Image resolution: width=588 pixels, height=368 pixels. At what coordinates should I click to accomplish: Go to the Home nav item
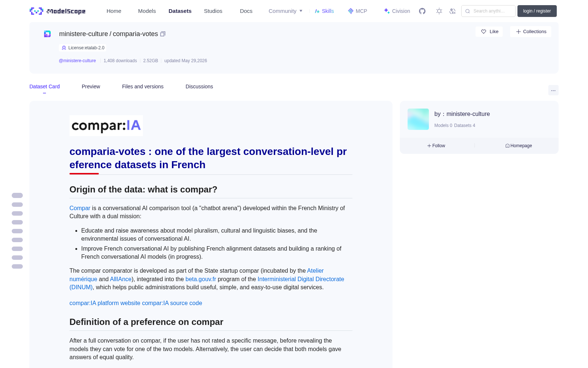click(x=114, y=11)
